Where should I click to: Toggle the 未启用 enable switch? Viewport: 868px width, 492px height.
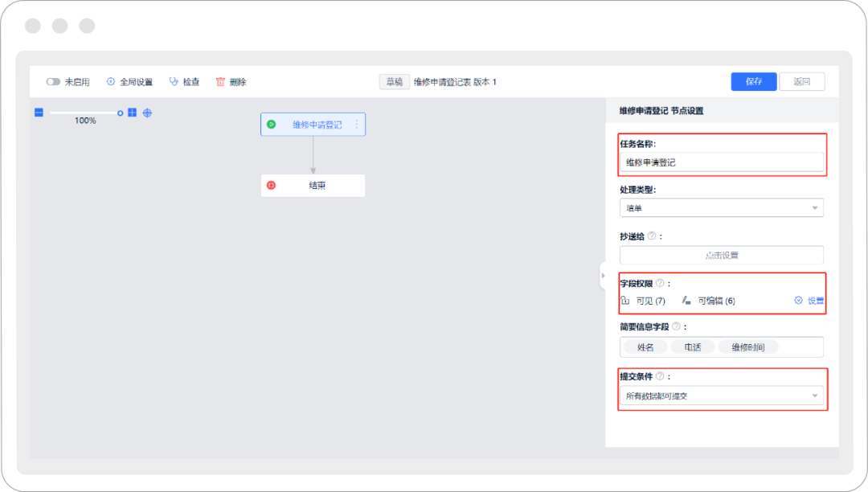click(53, 82)
